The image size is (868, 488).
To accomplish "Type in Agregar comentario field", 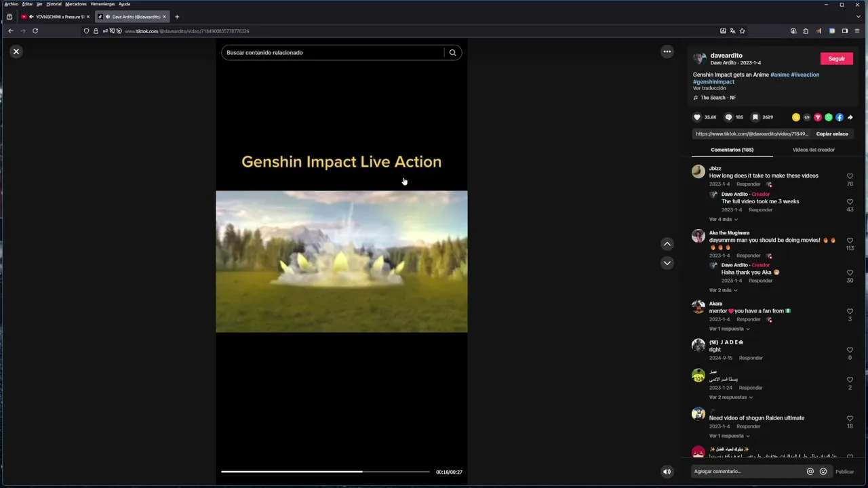I will pyautogui.click(x=746, y=472).
